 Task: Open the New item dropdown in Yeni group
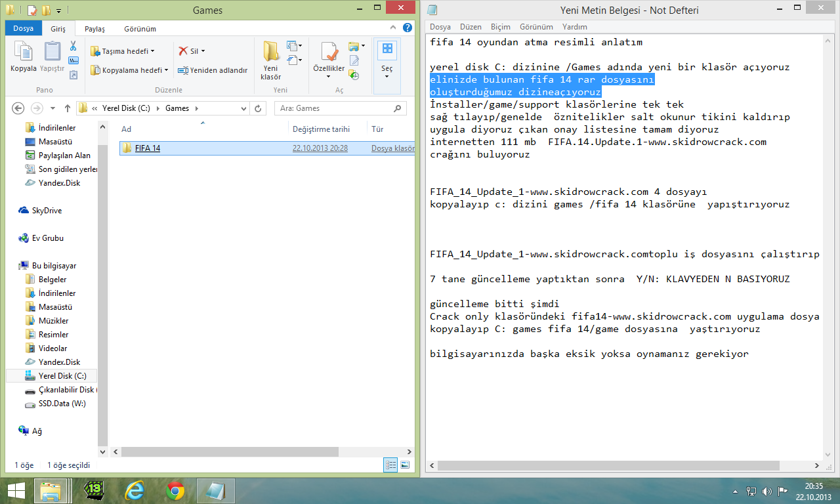295,47
